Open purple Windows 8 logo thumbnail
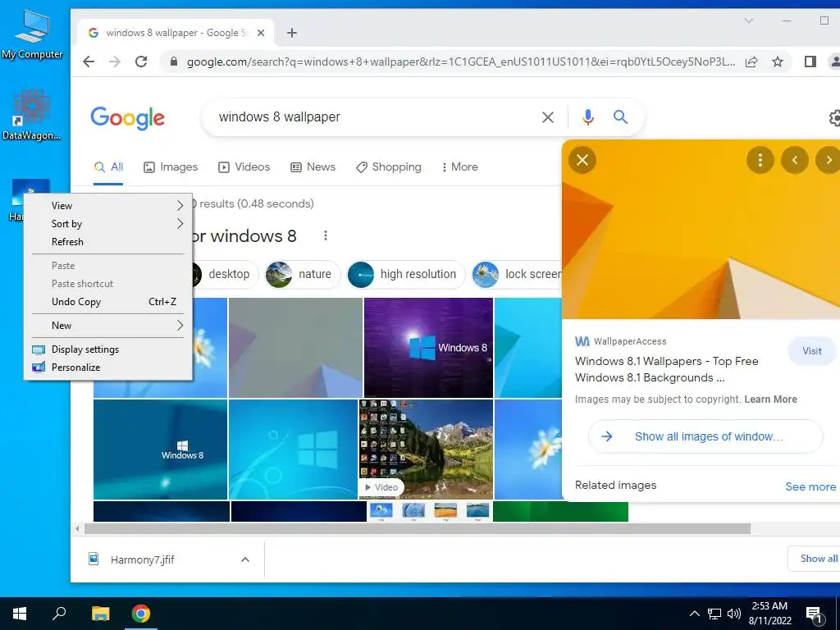840x630 pixels. pyautogui.click(x=428, y=348)
